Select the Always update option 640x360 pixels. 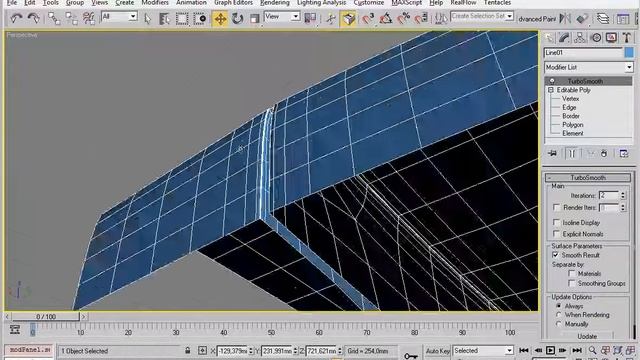click(x=558, y=306)
